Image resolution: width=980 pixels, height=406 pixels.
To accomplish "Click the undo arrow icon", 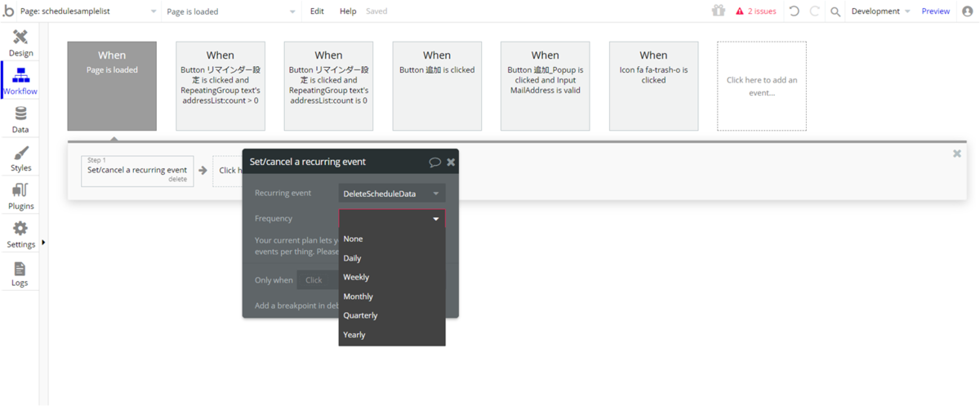I will 795,11.
